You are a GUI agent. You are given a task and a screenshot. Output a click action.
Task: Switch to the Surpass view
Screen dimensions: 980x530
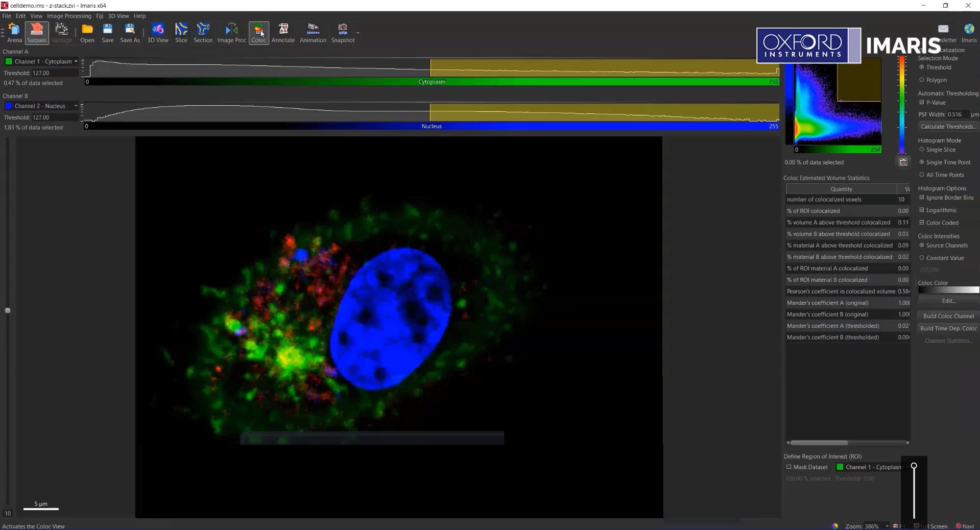(x=36, y=32)
